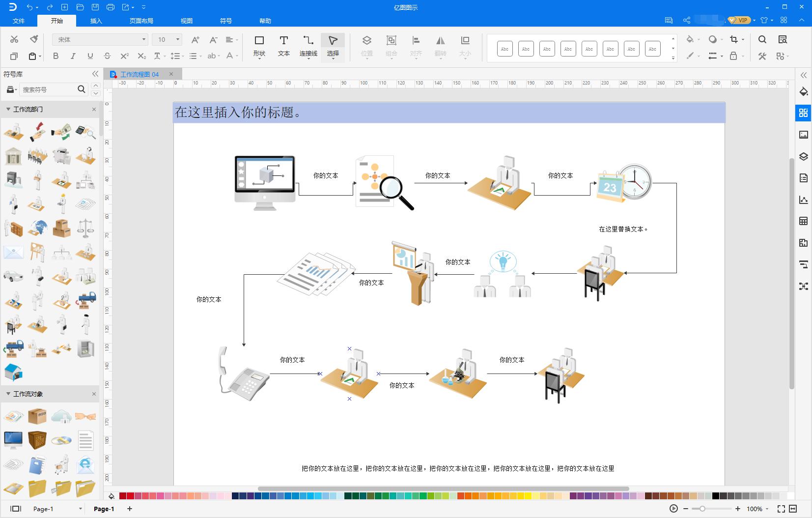Pick the red color swatch in palette
Screen dimensions: 812x518
[x=123, y=496]
